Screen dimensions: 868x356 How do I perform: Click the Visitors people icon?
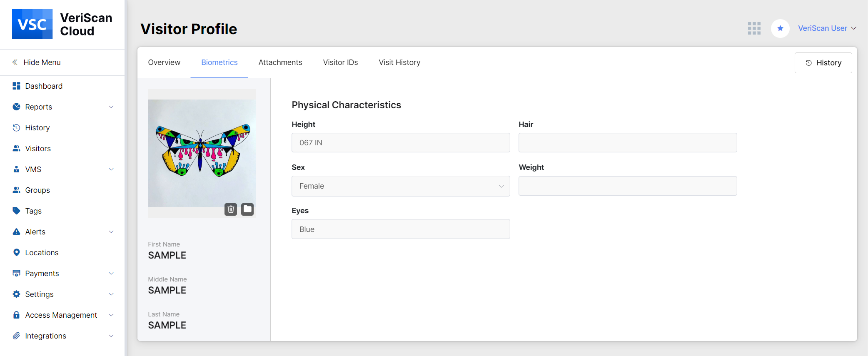[16, 148]
